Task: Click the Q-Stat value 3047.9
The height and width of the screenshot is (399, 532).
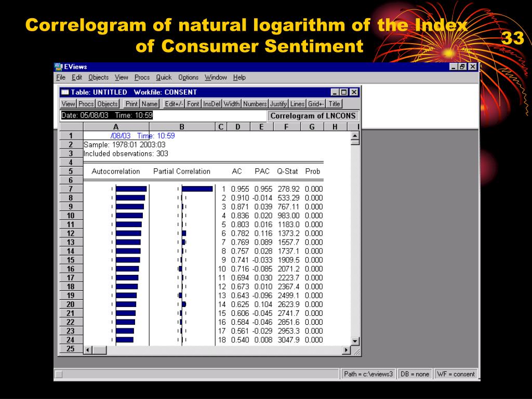Action: tap(288, 340)
